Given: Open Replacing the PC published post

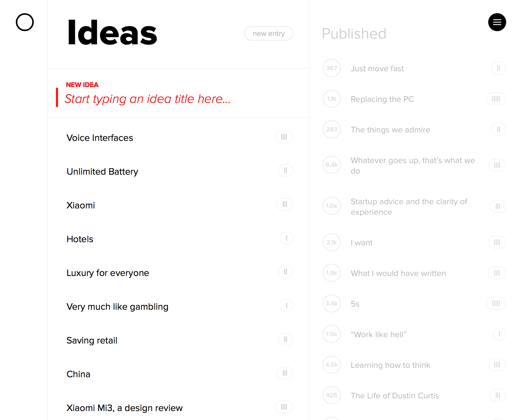Looking at the screenshot, I should (382, 99).
